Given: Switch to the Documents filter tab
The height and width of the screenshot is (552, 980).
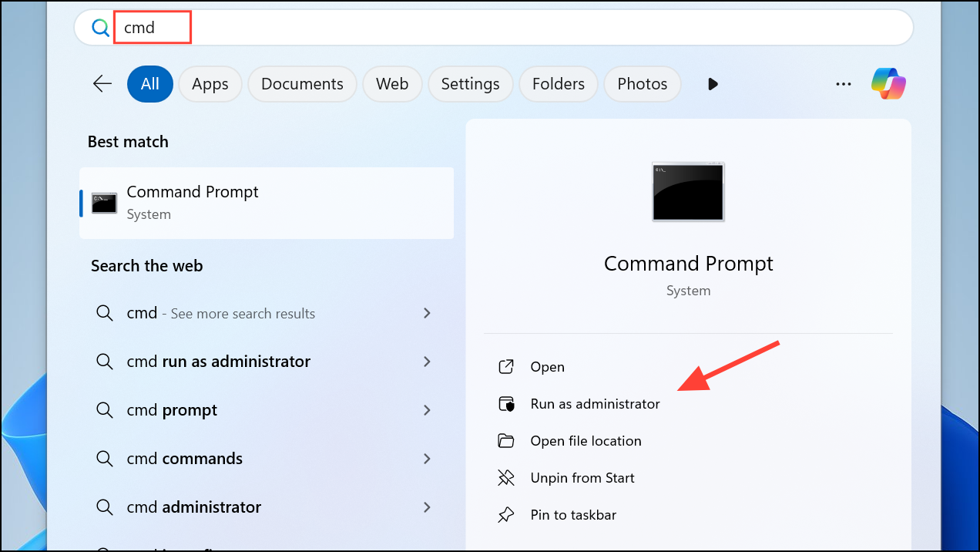Looking at the screenshot, I should pyautogui.click(x=302, y=83).
